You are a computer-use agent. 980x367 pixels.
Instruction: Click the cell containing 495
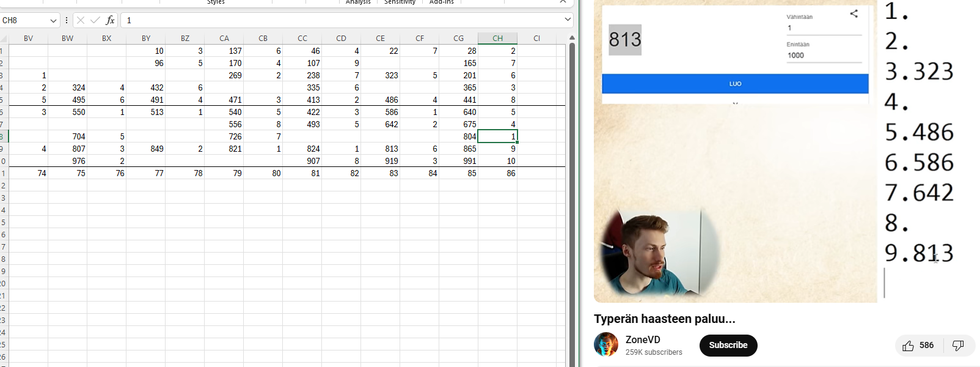coord(67,100)
